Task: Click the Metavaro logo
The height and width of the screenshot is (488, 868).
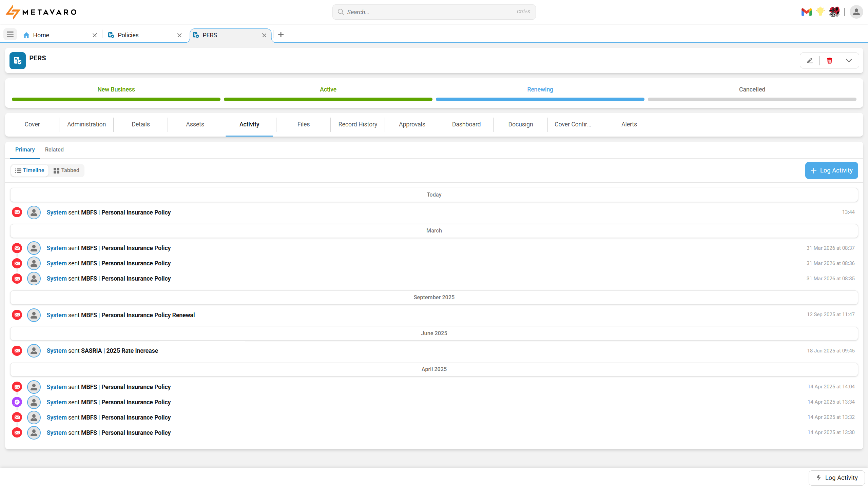Action: [x=41, y=12]
